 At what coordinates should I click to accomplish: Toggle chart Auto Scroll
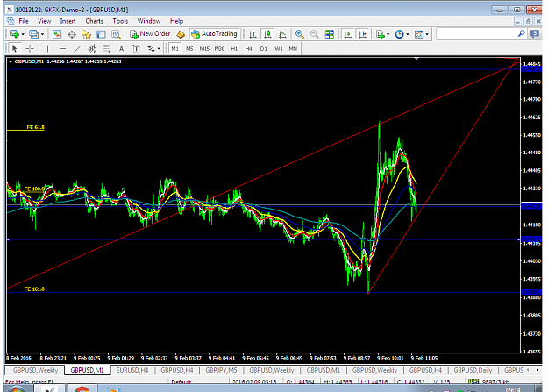pyautogui.click(x=348, y=34)
